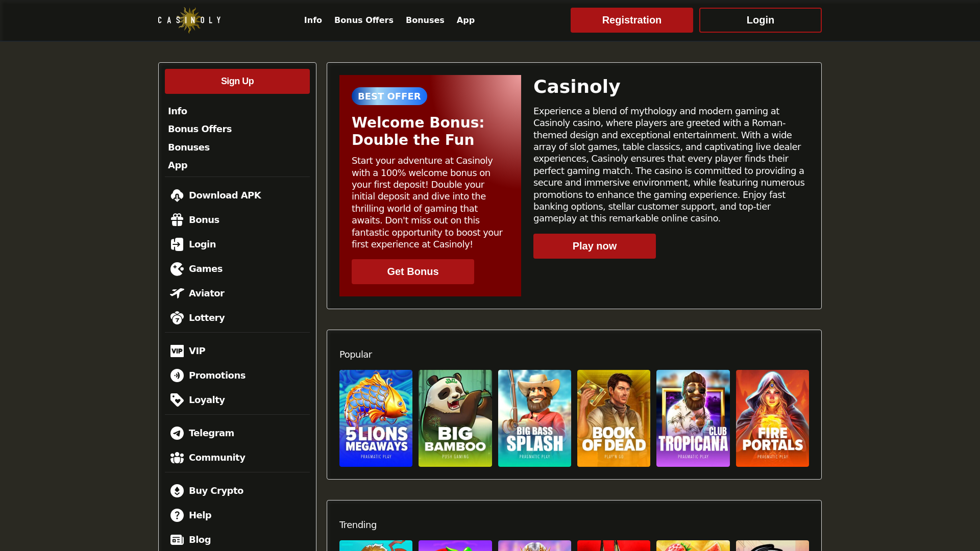Click the BEST OFFER badge

pyautogui.click(x=389, y=96)
